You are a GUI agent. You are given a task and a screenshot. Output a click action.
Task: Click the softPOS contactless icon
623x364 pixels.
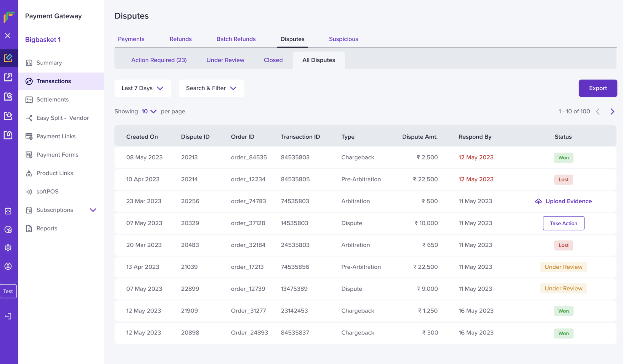click(x=29, y=192)
